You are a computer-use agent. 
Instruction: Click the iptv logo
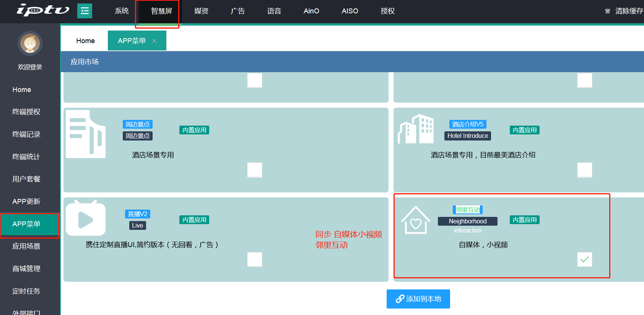[x=43, y=10]
